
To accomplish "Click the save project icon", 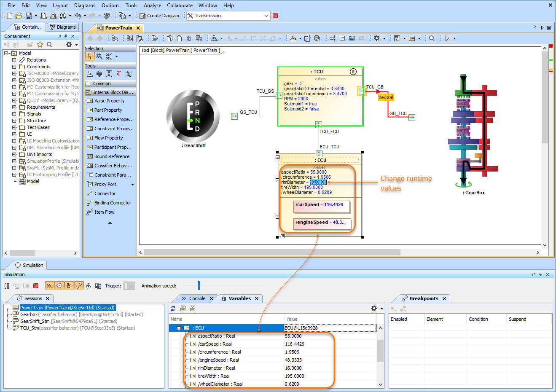I will click(29, 16).
